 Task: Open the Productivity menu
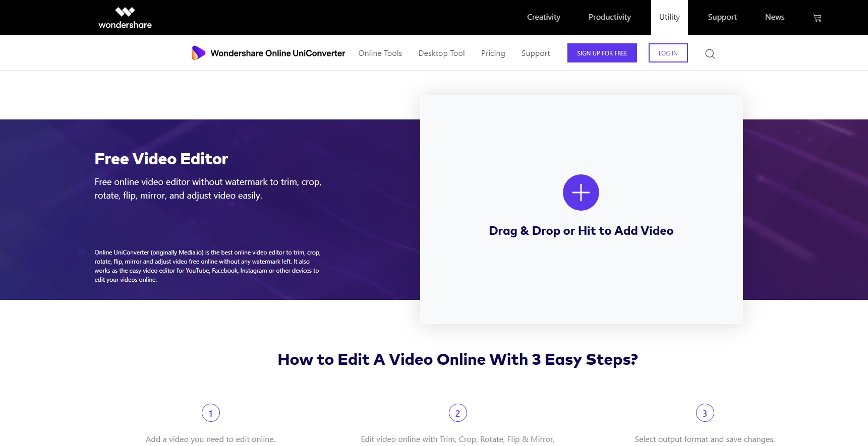click(x=609, y=17)
